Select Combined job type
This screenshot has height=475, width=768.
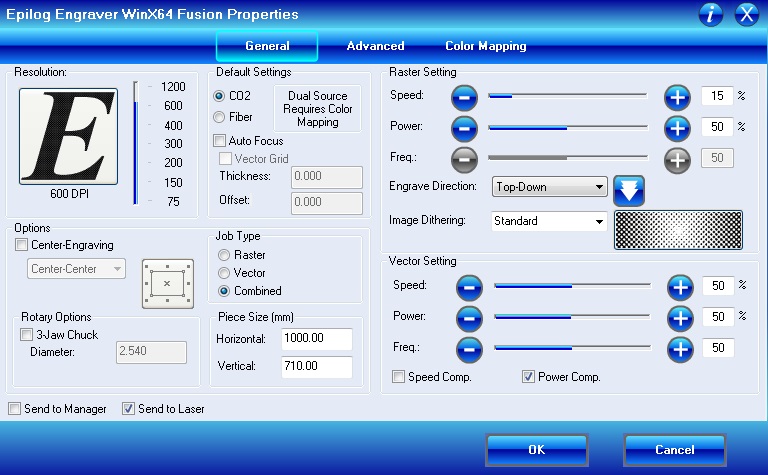point(224,291)
